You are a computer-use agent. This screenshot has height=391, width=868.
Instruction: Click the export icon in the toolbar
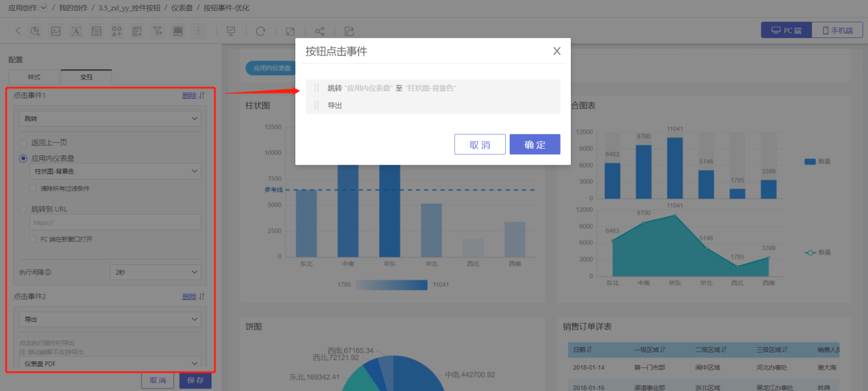349,31
